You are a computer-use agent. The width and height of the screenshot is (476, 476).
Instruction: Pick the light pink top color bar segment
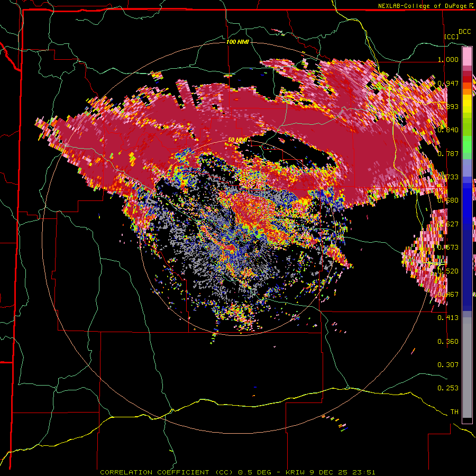pyautogui.click(x=467, y=56)
